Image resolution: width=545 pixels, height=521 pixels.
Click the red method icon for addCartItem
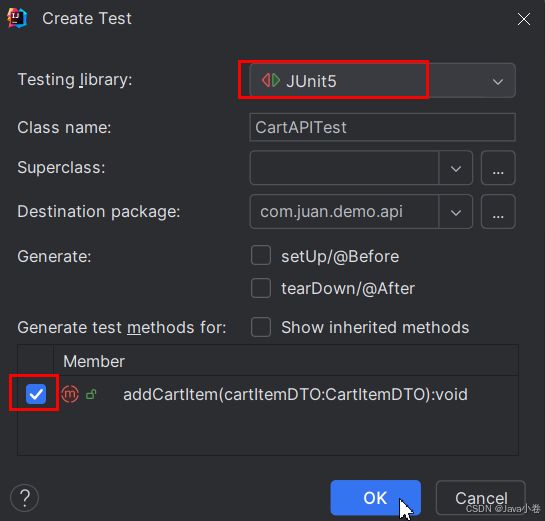(x=70, y=394)
